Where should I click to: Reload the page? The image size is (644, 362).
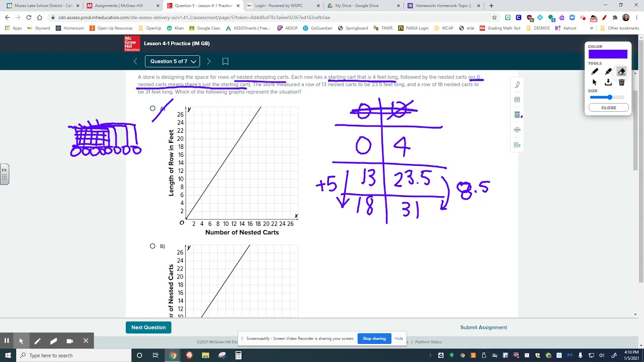coord(29,17)
